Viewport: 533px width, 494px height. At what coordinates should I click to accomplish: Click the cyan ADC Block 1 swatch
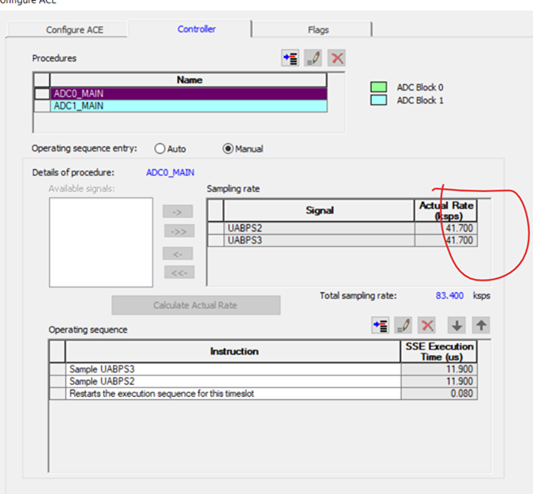point(378,100)
